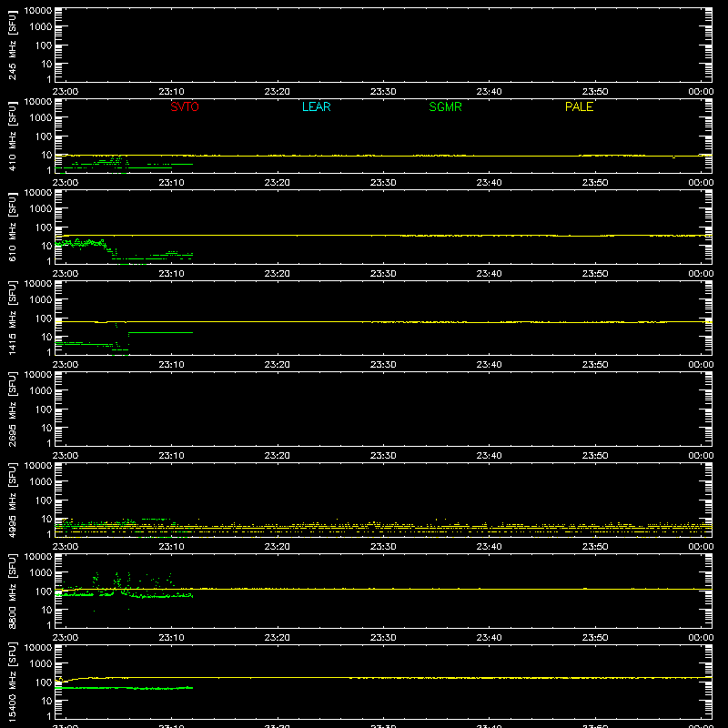
Task: Click the 23:00 tick label under the 8800 MHz panel
Action: [x=66, y=638]
